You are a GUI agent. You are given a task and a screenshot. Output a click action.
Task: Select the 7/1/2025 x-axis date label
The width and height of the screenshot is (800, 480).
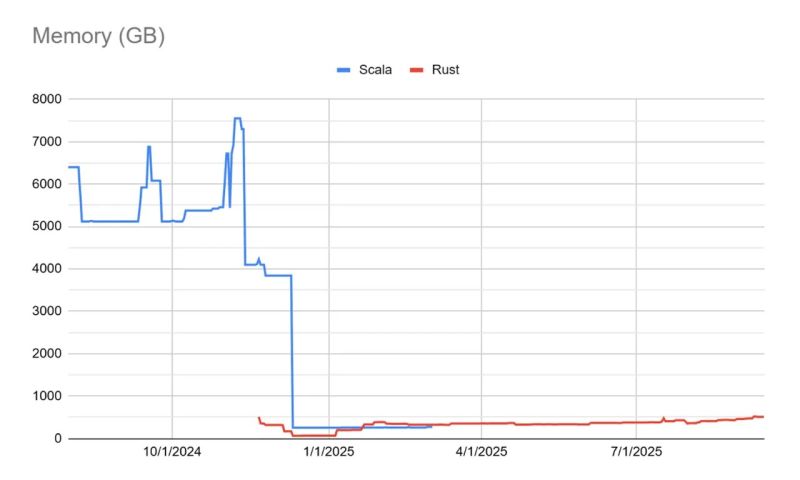(x=637, y=453)
